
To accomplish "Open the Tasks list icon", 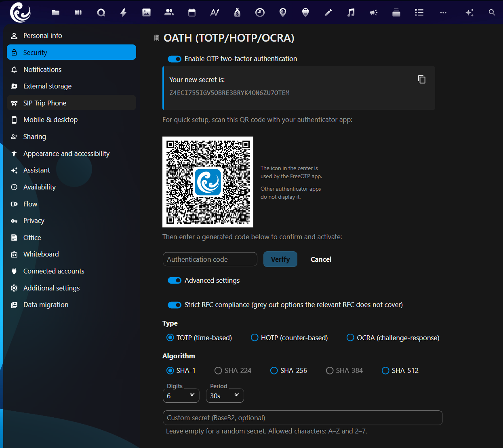I will (419, 13).
